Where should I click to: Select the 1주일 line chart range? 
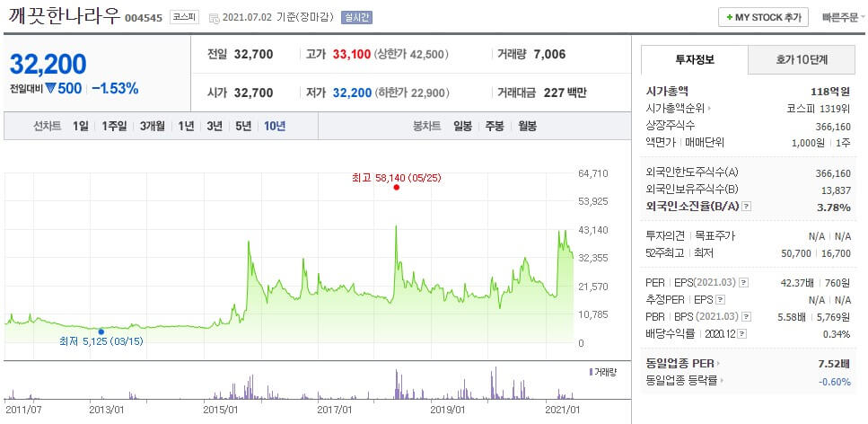pyautogui.click(x=114, y=126)
